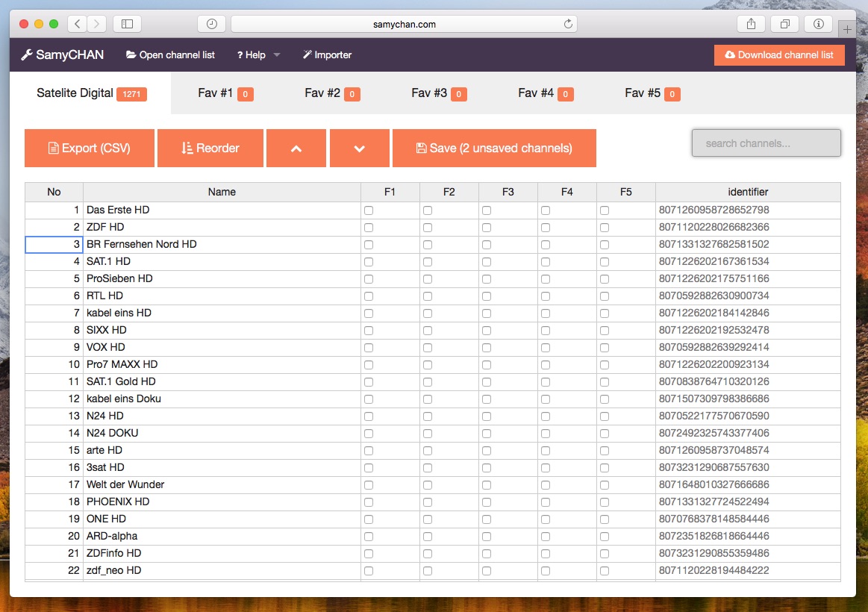Move selected channel down with chevron button
The image size is (868, 612).
360,149
